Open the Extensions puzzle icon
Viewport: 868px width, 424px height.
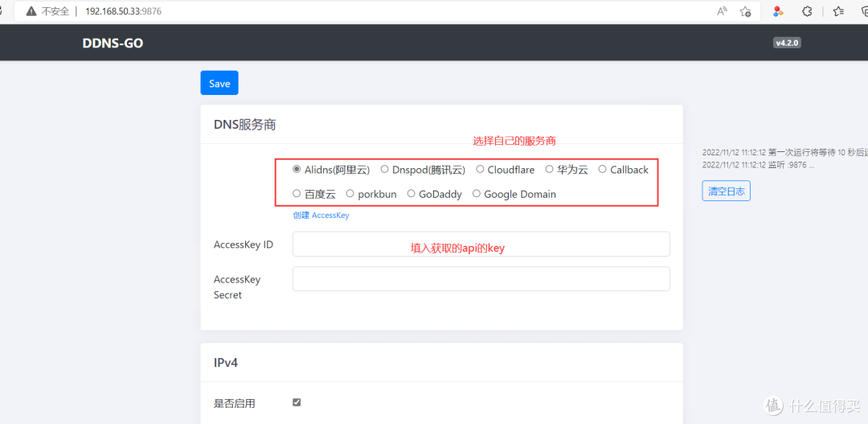click(x=807, y=11)
